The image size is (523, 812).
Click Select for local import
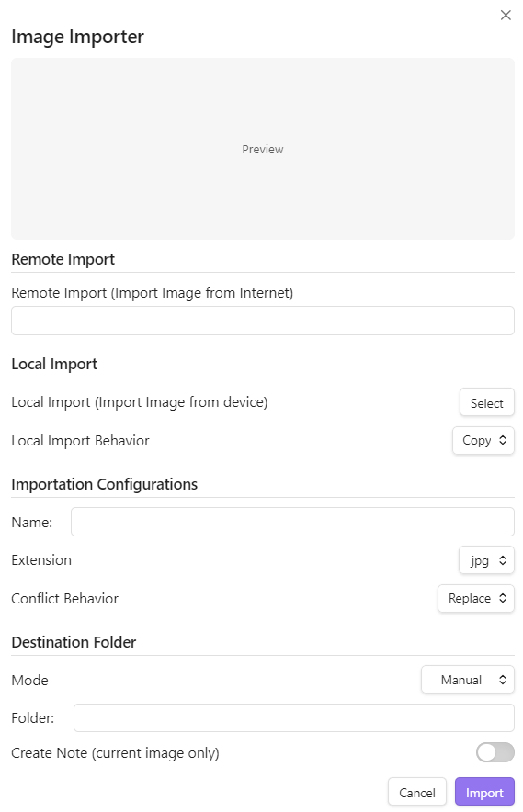pos(486,403)
